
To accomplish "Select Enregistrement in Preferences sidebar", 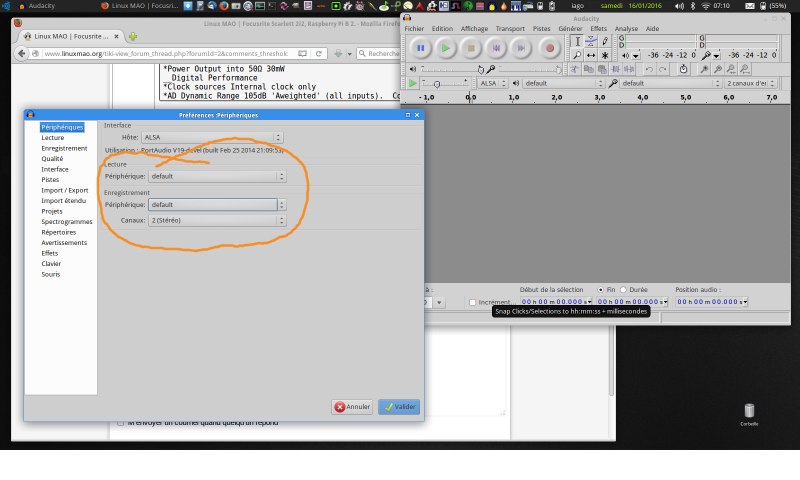I will pyautogui.click(x=64, y=148).
